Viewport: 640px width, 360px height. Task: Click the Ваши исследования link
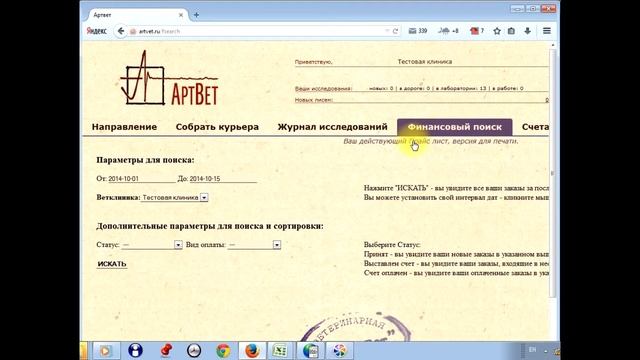tap(323, 89)
